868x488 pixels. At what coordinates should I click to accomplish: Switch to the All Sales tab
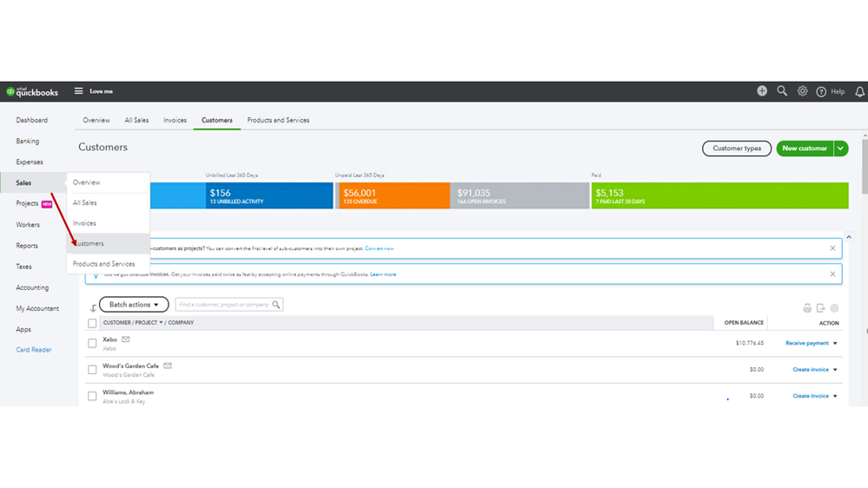(136, 120)
